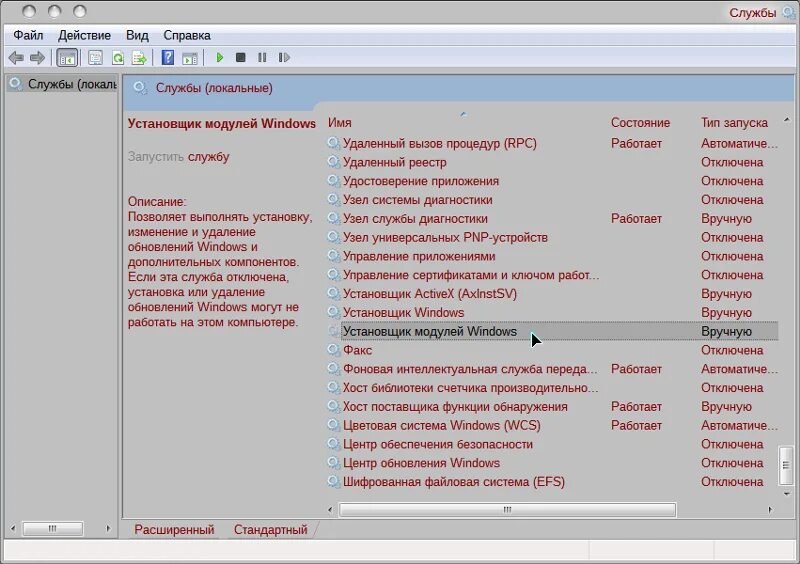Select Управление сертификатами и ключом service
The height and width of the screenshot is (564, 800).
(x=552, y=275)
